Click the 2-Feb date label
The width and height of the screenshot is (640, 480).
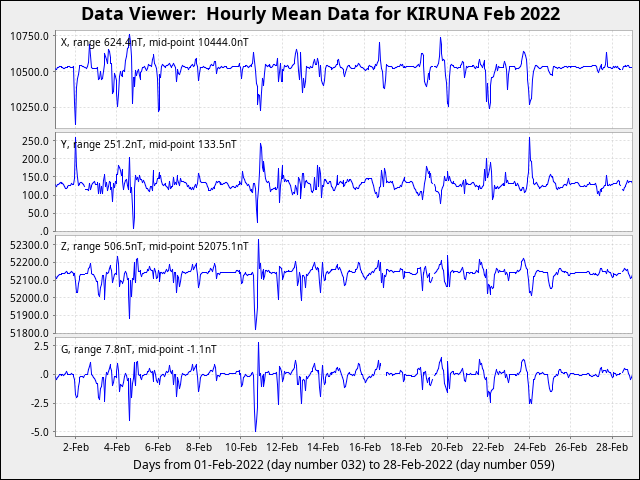(x=76, y=447)
